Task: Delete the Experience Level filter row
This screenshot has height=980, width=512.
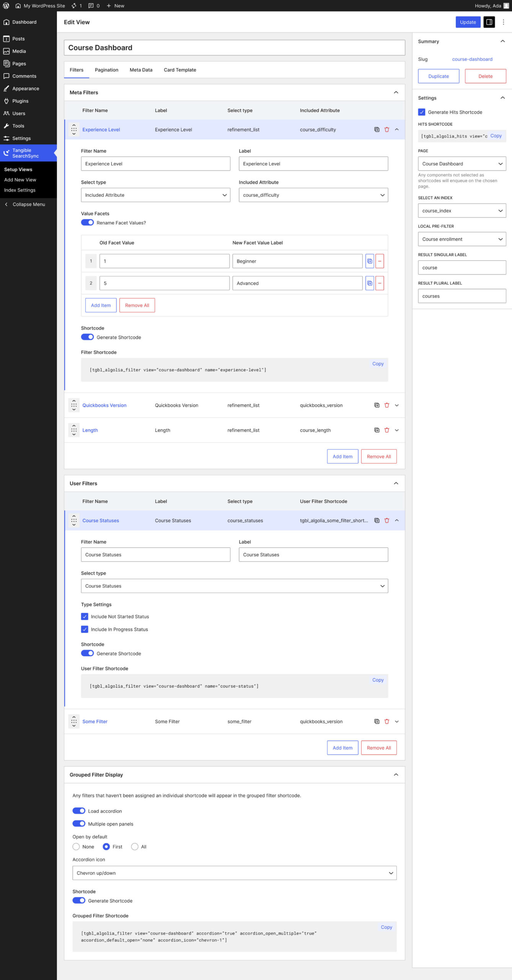Action: tap(386, 130)
